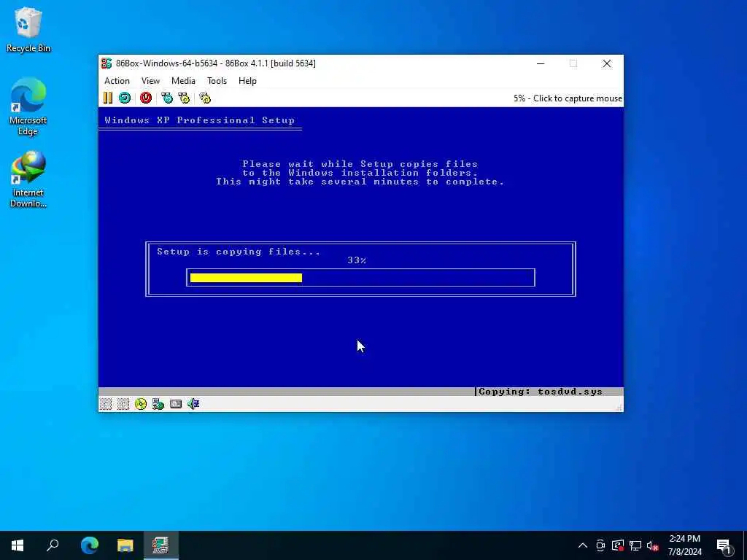Viewport: 747px width, 560px height.
Task: Click the hard disk status icon
Action: 176,404
